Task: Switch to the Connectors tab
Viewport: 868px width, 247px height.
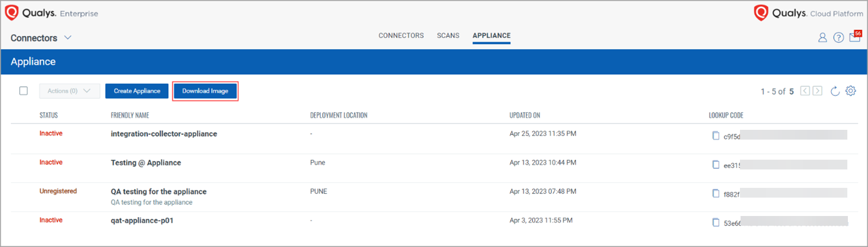Action: [x=401, y=36]
